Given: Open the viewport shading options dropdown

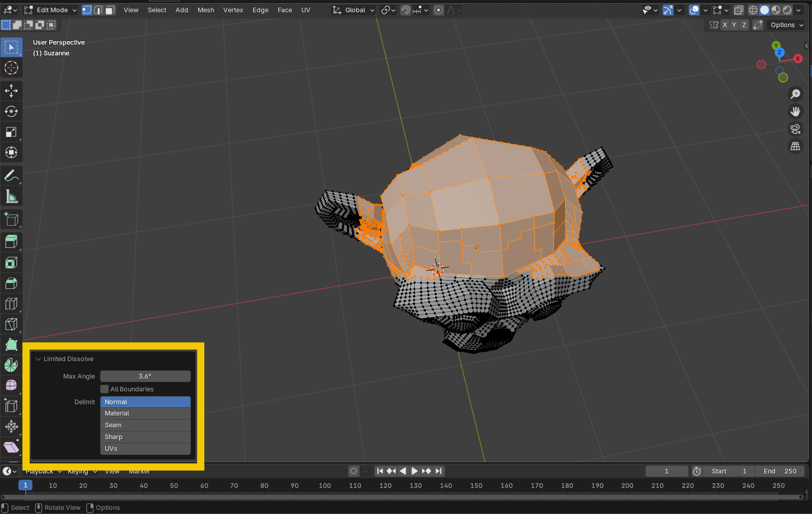Looking at the screenshot, I should coord(799,10).
